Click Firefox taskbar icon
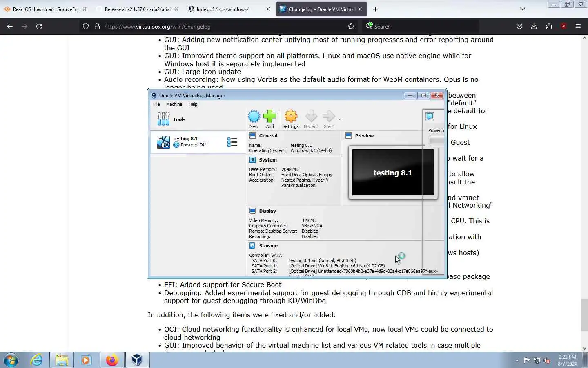 point(112,360)
